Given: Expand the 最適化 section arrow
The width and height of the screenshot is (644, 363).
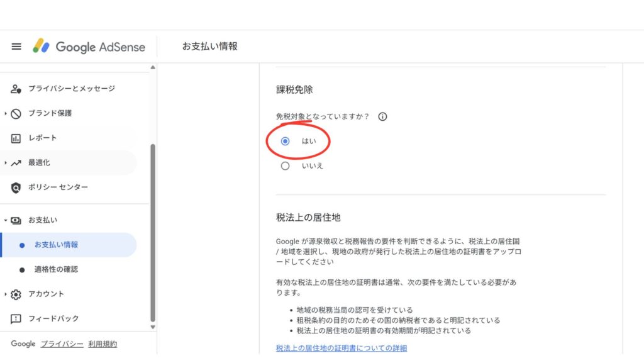Looking at the screenshot, I should [5, 163].
